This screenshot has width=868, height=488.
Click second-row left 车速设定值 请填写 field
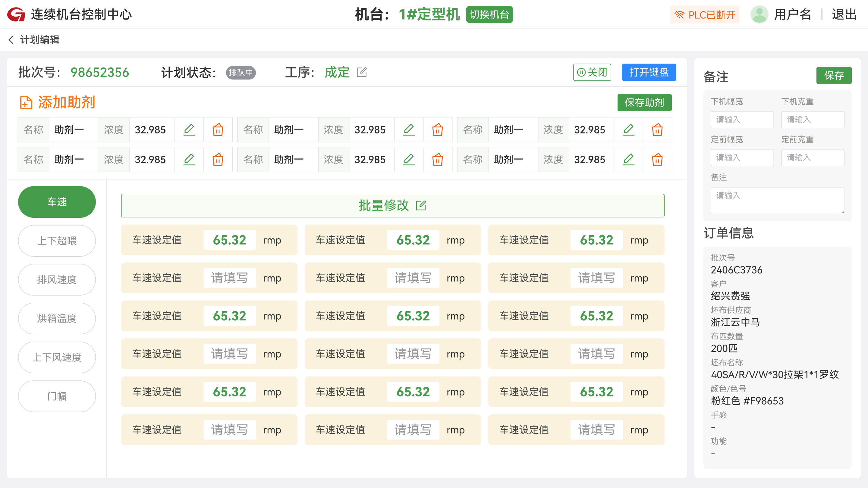point(229,278)
